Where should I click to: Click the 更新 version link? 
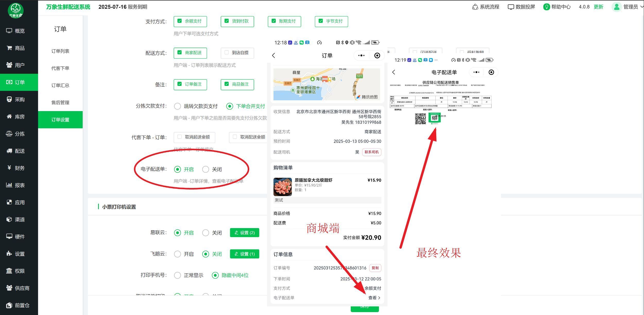point(598,7)
